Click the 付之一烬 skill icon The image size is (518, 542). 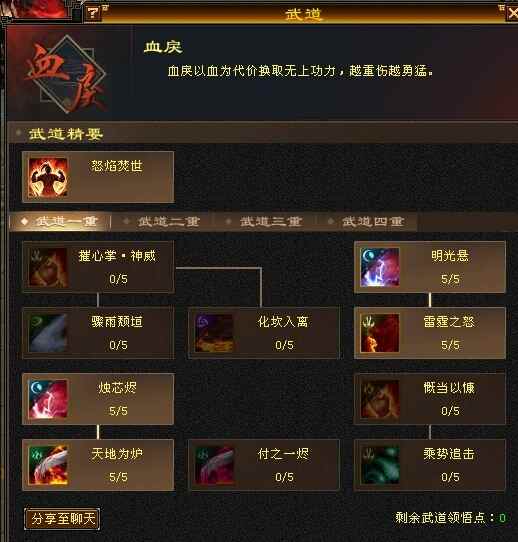(x=214, y=465)
